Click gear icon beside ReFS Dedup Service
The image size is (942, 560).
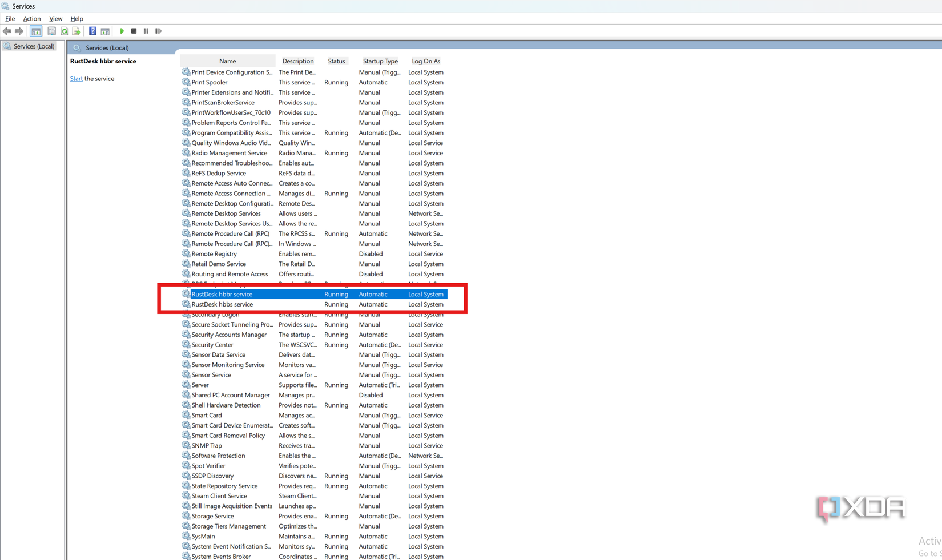186,174
